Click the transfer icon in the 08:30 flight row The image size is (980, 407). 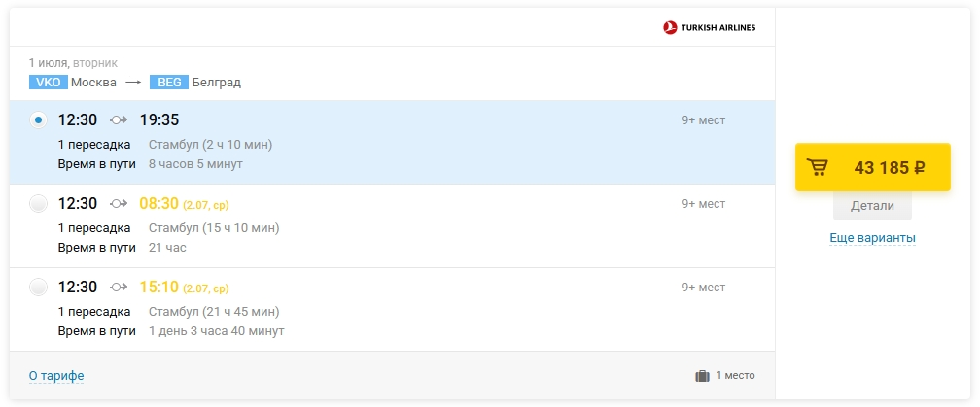tap(119, 204)
